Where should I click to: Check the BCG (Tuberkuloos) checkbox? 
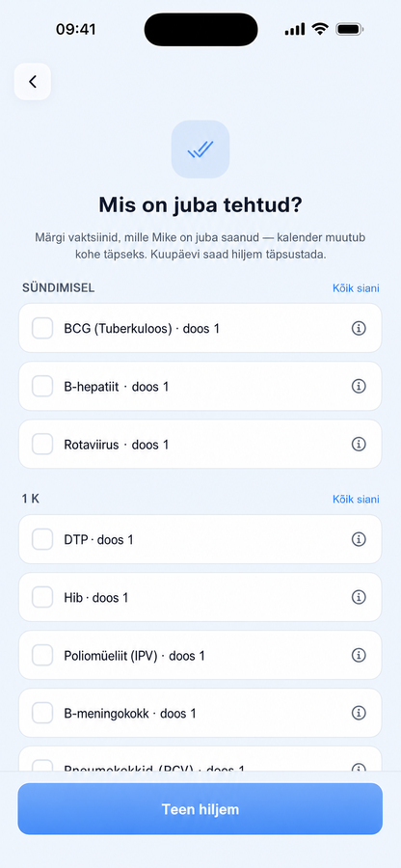pos(42,328)
